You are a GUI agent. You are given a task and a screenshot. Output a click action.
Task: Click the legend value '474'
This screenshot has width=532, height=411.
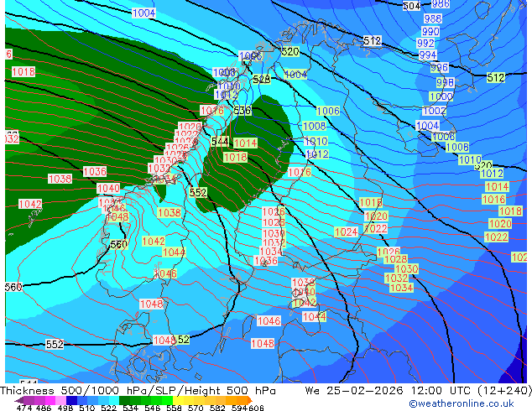(x=24, y=408)
